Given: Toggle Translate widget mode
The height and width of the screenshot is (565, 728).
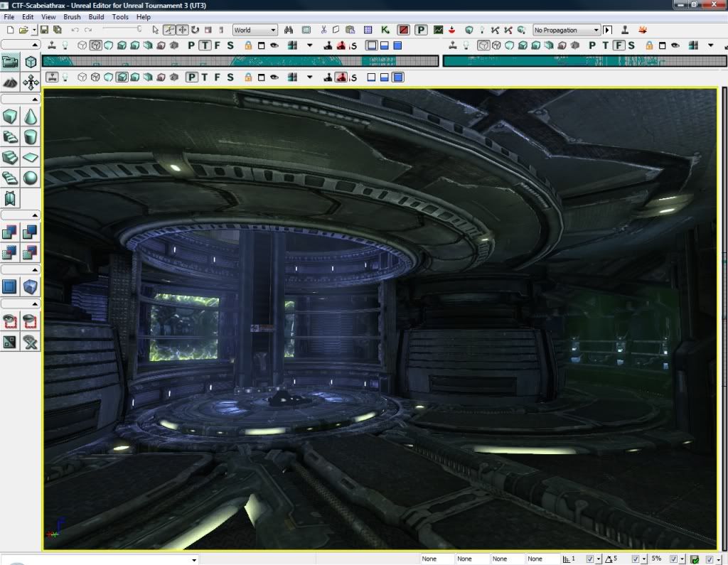Looking at the screenshot, I should click(x=183, y=30).
